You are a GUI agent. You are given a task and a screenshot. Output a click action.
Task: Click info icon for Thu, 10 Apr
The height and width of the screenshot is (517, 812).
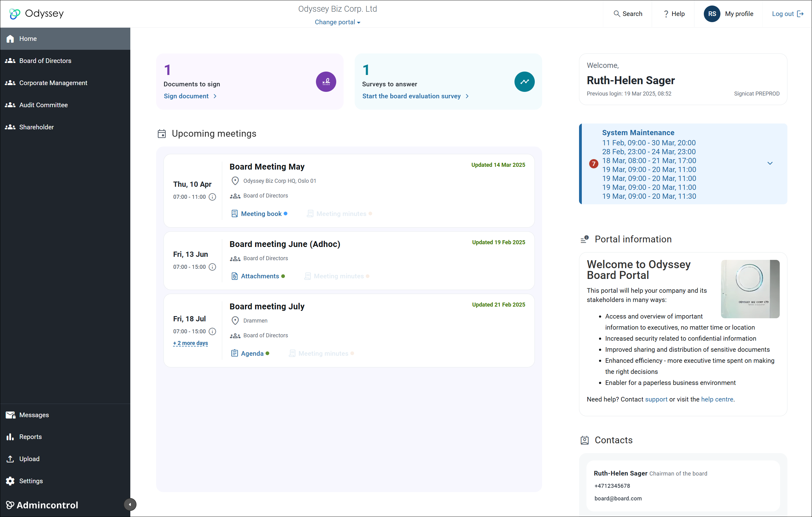(x=212, y=197)
